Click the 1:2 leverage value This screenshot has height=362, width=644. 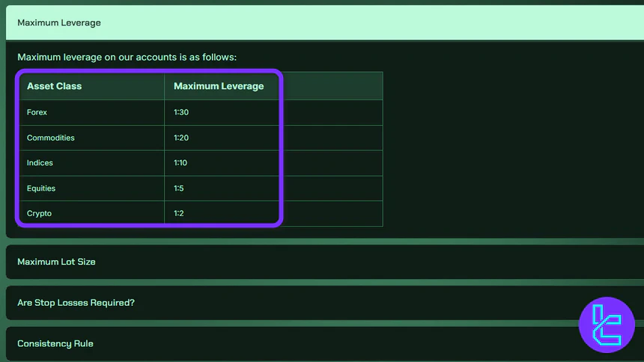(x=179, y=214)
